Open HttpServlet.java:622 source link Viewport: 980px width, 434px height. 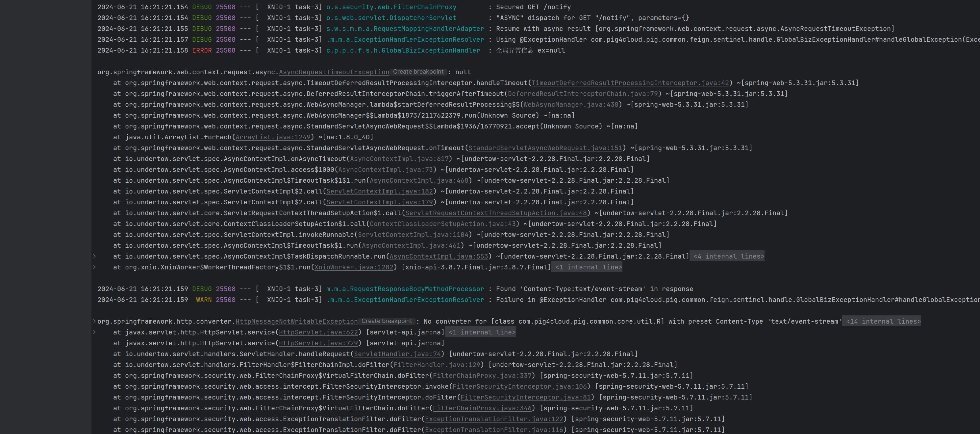click(x=318, y=332)
